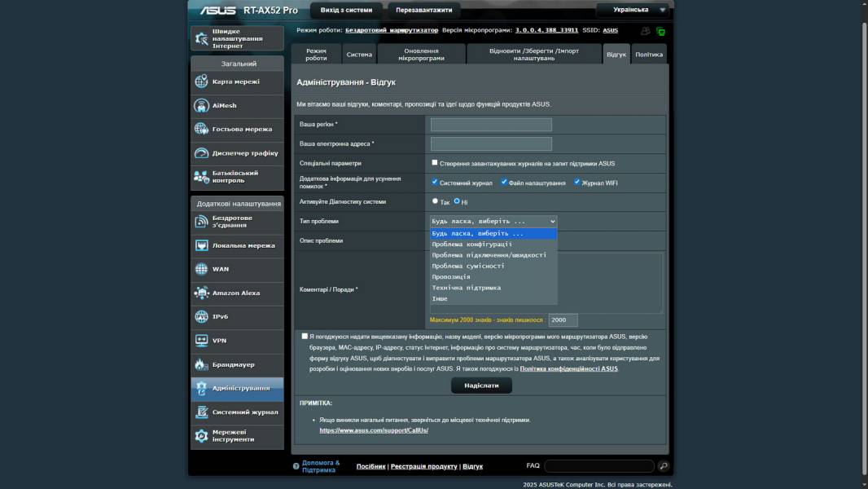Viewport: 868px width, 489px height.
Task: Click the Брандмауер shield icon
Action: [201, 364]
